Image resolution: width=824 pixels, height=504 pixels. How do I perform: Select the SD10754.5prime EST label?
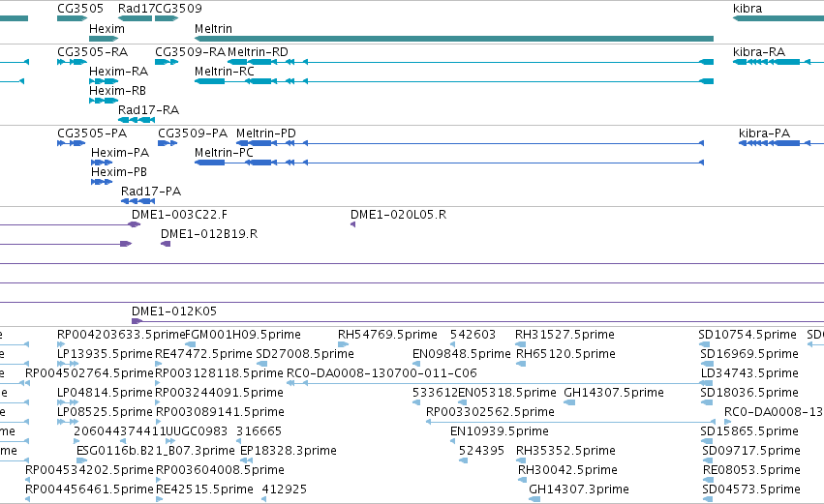(x=748, y=335)
